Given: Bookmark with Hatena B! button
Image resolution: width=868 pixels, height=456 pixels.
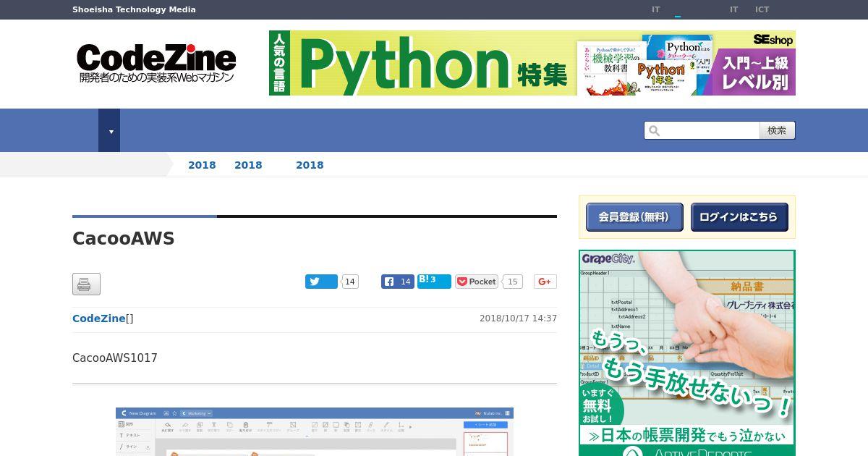Looking at the screenshot, I should [x=434, y=282].
